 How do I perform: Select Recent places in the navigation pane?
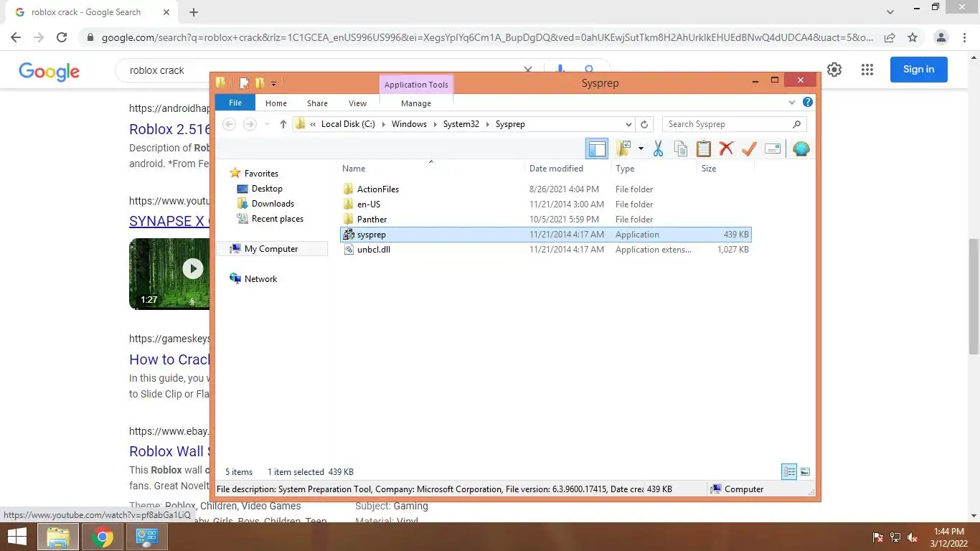click(277, 219)
